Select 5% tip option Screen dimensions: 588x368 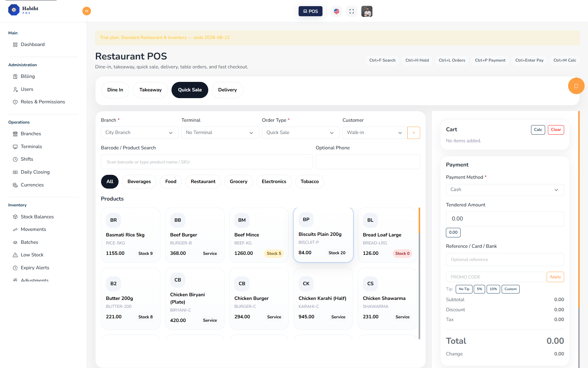(x=480, y=289)
